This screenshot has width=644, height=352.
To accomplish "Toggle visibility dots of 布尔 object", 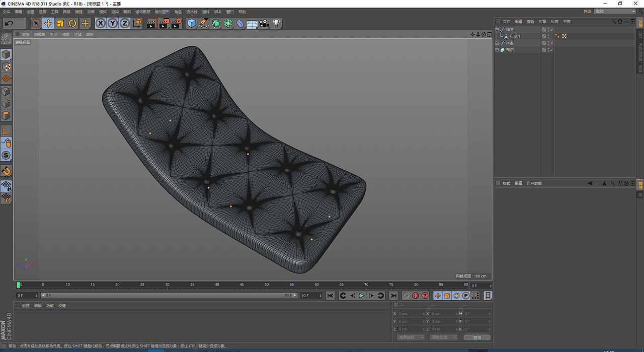I will pos(548,50).
